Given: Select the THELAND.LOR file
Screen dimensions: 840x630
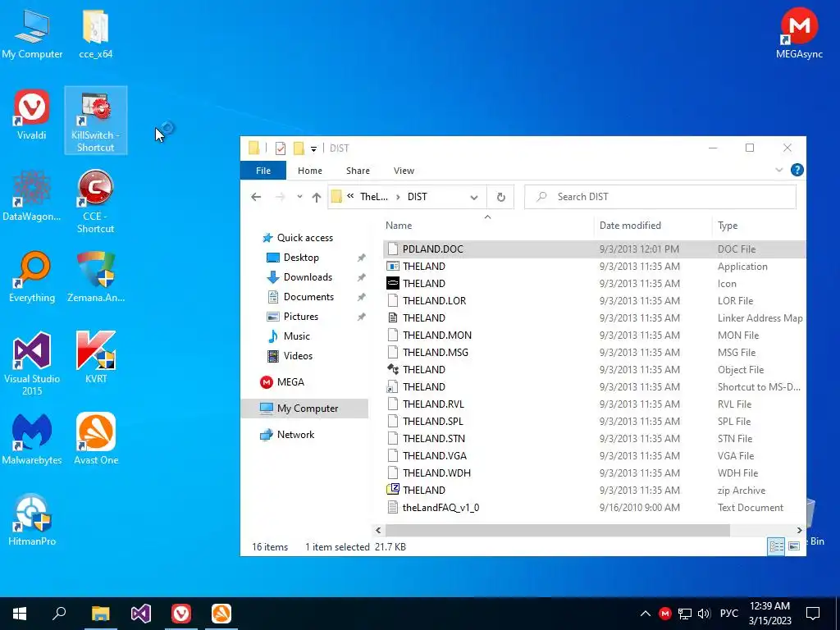Looking at the screenshot, I should pyautogui.click(x=434, y=300).
